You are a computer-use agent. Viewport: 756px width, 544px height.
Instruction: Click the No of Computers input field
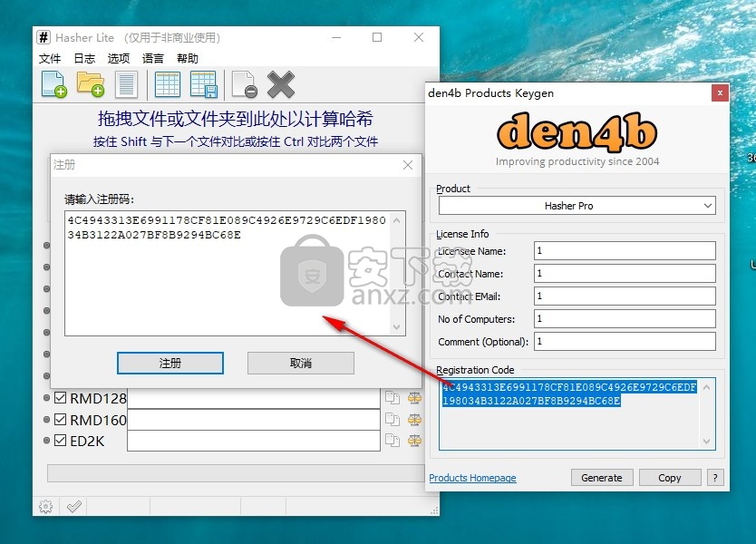pyautogui.click(x=625, y=319)
